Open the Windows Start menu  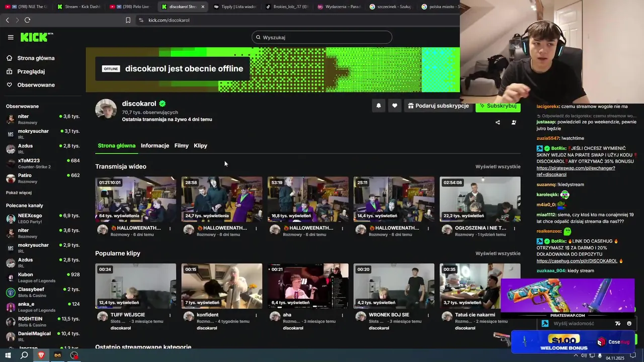click(x=8, y=355)
